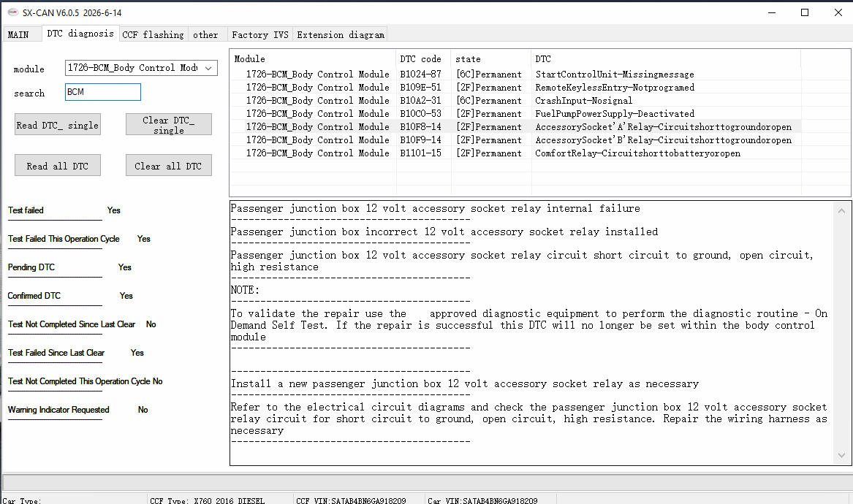This screenshot has height=504, width=853.
Task: Click the Warning Indicator Requested label
Action: tap(58, 409)
